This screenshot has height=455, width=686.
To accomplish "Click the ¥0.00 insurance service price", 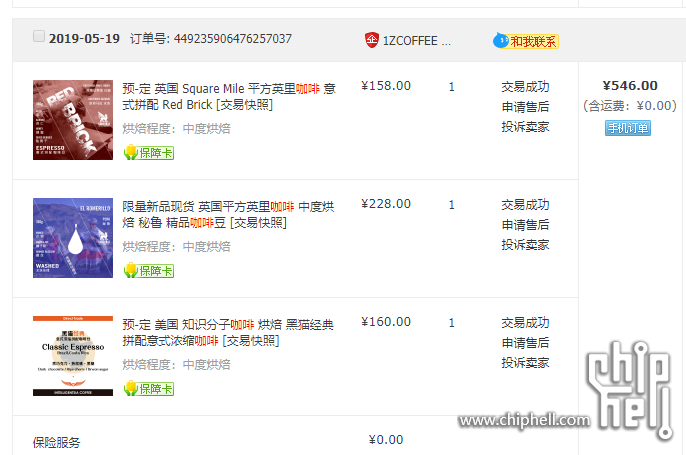I will coord(386,440).
